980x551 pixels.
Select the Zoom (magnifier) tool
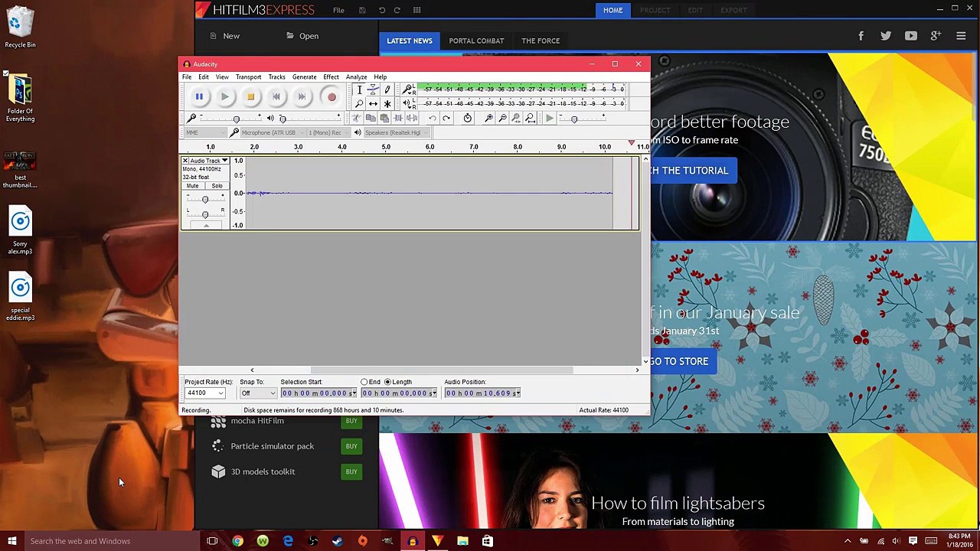[x=359, y=103]
